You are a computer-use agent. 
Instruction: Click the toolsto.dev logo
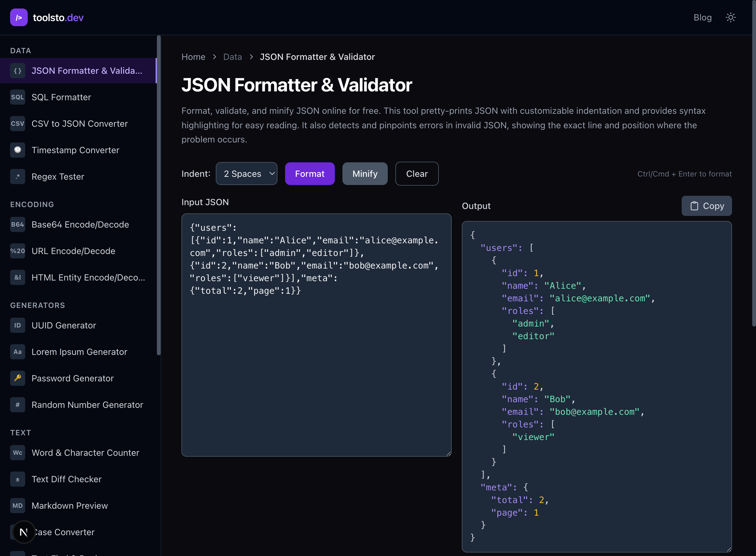pyautogui.click(x=47, y=17)
